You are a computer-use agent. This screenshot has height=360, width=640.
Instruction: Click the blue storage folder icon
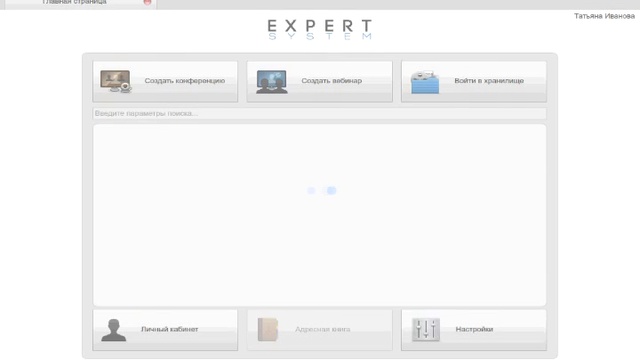point(425,82)
